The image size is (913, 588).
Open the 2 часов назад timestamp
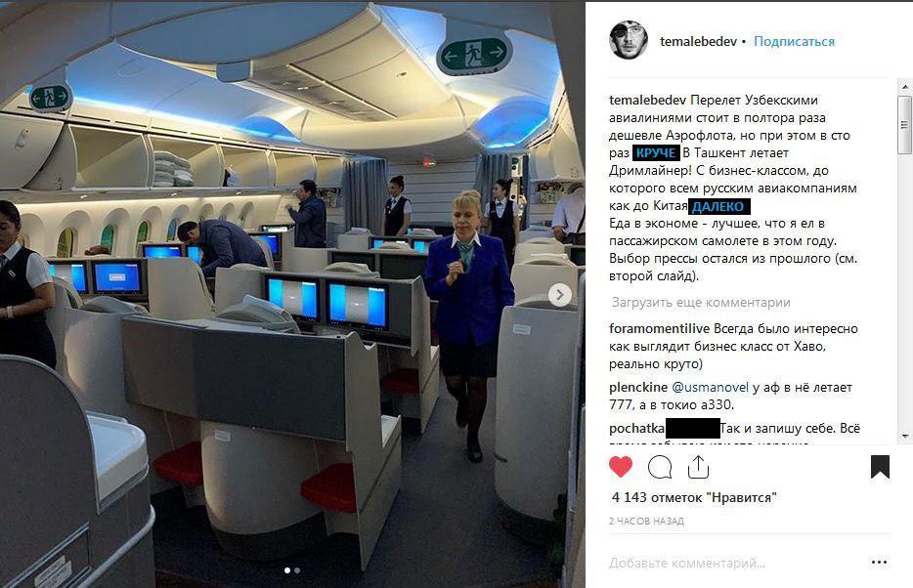pyautogui.click(x=646, y=522)
